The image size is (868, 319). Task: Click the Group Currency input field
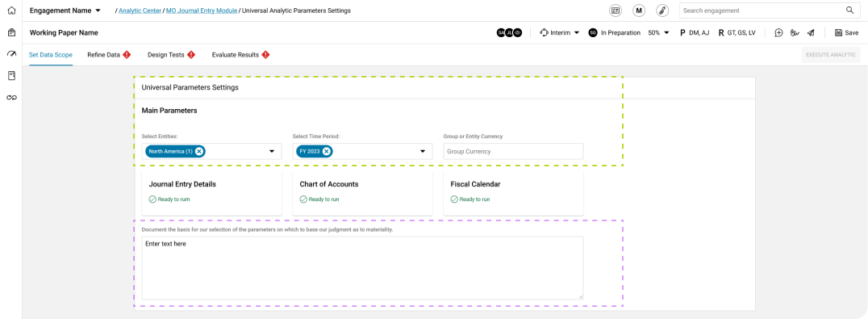click(x=513, y=151)
